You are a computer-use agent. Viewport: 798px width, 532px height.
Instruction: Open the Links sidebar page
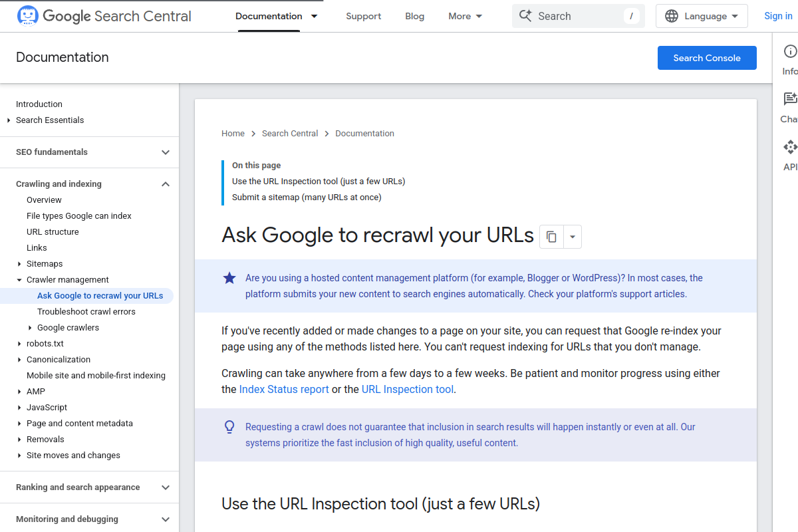pyautogui.click(x=37, y=248)
